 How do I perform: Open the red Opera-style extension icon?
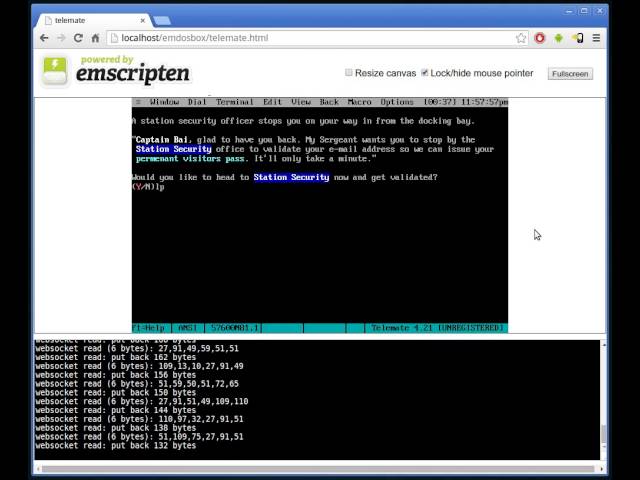pos(540,38)
